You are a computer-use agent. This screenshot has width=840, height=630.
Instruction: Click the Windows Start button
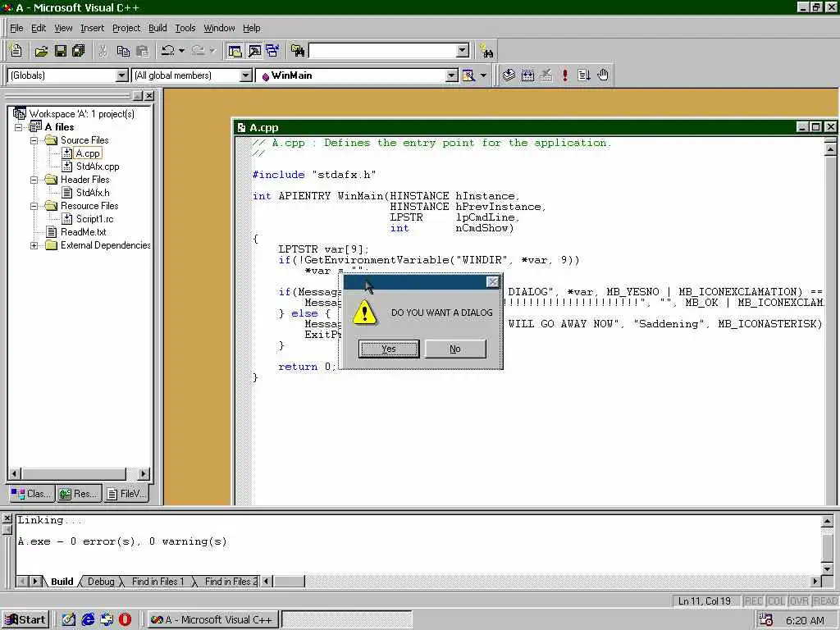25,620
